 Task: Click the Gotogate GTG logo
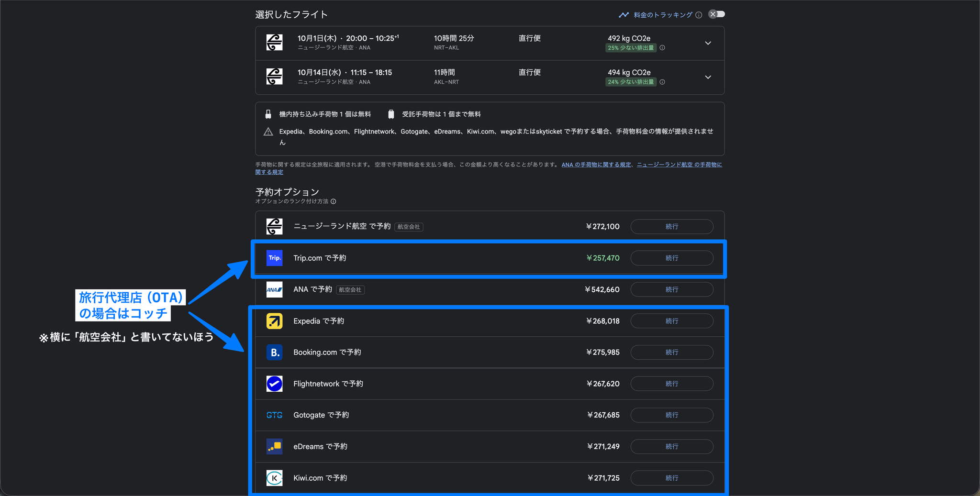tap(274, 415)
